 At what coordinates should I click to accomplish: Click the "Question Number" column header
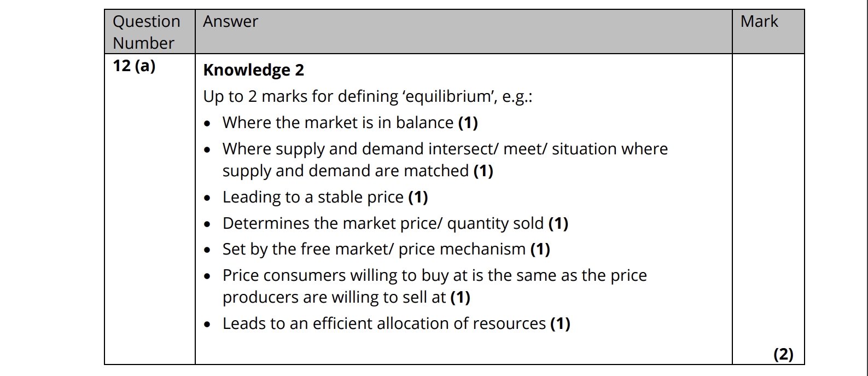coord(146,32)
